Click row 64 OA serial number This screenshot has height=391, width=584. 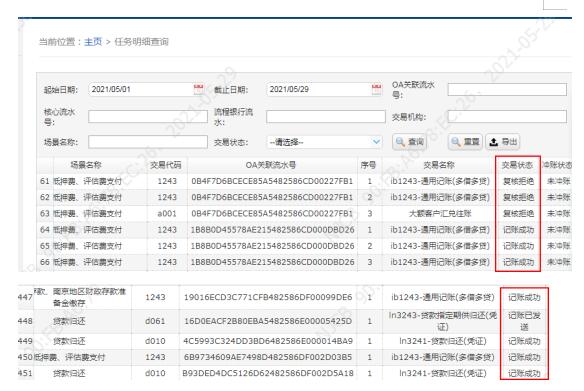click(272, 230)
